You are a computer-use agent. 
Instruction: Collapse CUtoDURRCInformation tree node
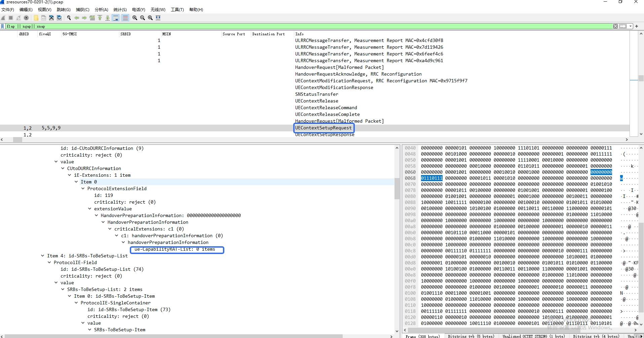(x=63, y=168)
